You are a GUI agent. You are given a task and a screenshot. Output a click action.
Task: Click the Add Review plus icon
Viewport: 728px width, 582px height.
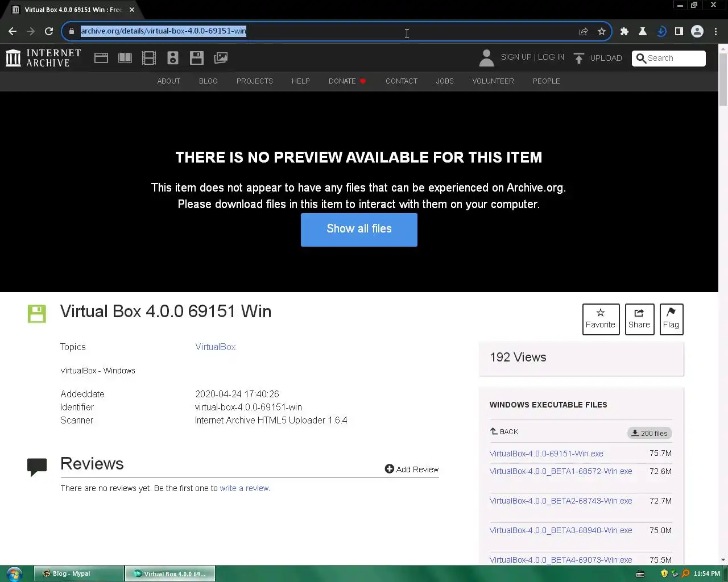389,469
